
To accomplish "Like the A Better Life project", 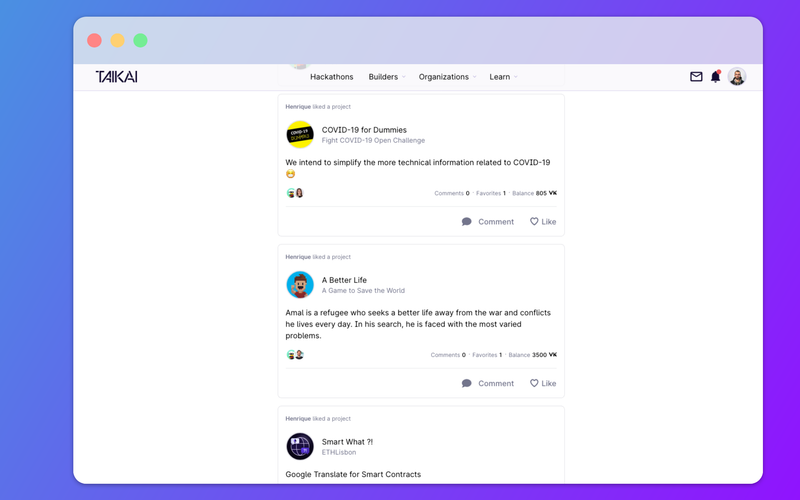I will pos(543,383).
